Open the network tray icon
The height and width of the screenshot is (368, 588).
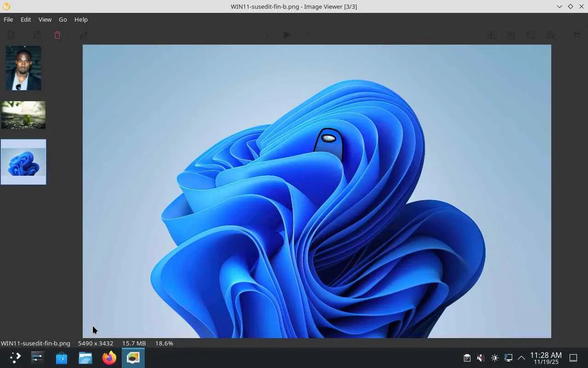pyautogui.click(x=508, y=358)
